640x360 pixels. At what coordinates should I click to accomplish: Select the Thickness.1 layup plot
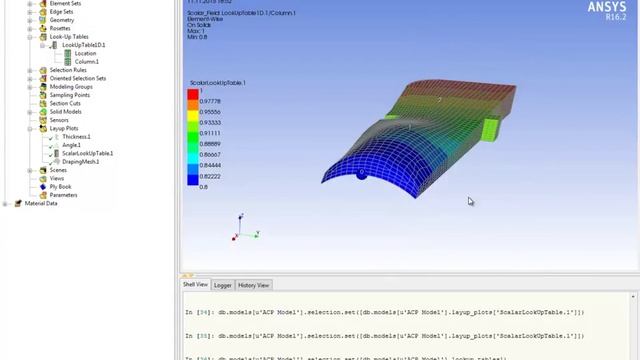pyautogui.click(x=76, y=137)
